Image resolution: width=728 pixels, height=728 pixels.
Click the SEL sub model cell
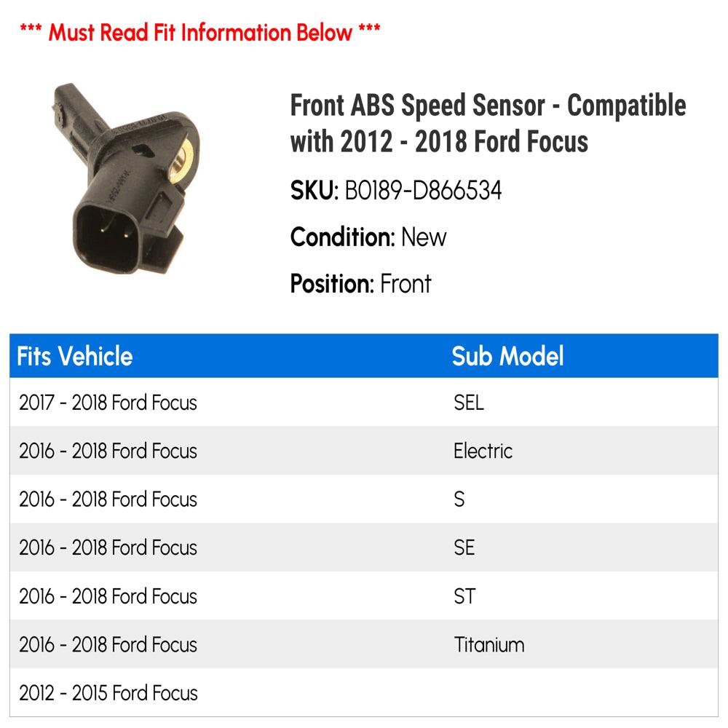coord(468,403)
